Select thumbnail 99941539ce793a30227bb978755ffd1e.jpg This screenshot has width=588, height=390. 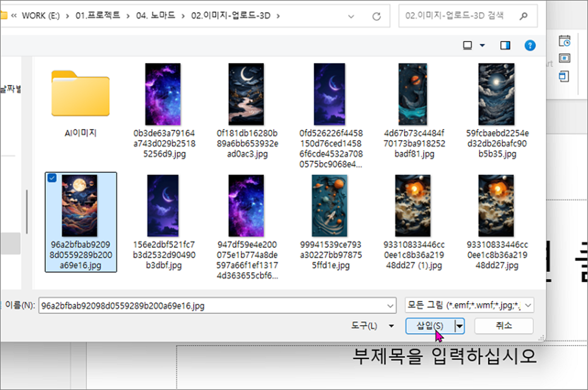tap(329, 205)
